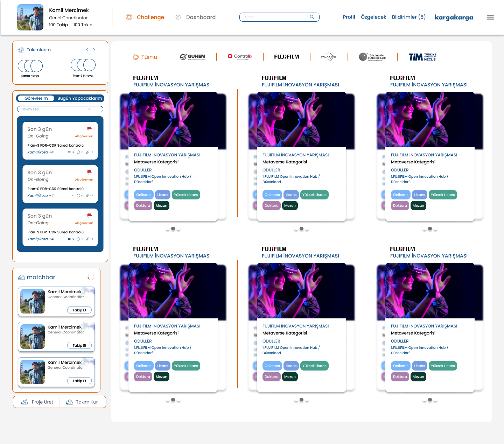
Task: Open bottom-right FUJIFILM İNOVASYON YARIŞMASI heading link
Action: pos(429,256)
